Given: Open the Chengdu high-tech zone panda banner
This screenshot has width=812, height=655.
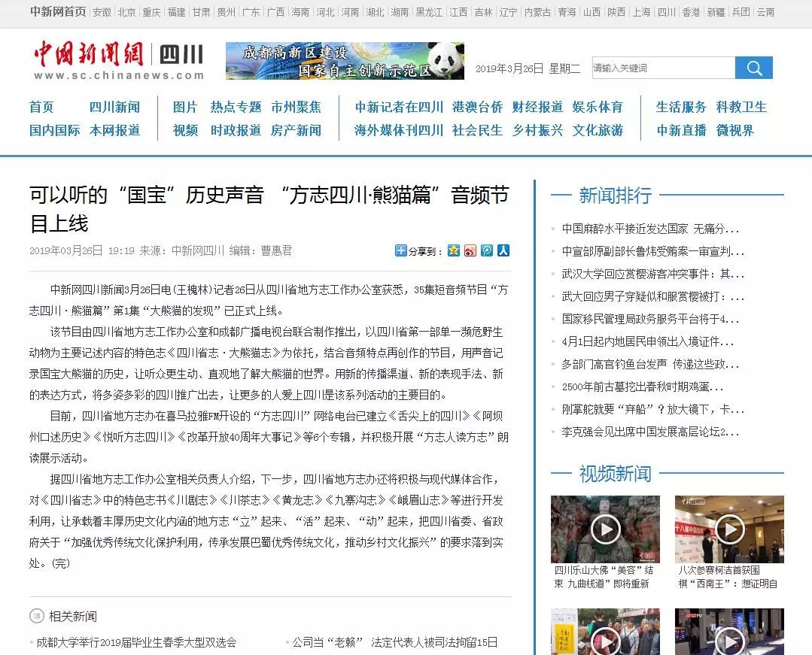Looking at the screenshot, I should click(345, 61).
